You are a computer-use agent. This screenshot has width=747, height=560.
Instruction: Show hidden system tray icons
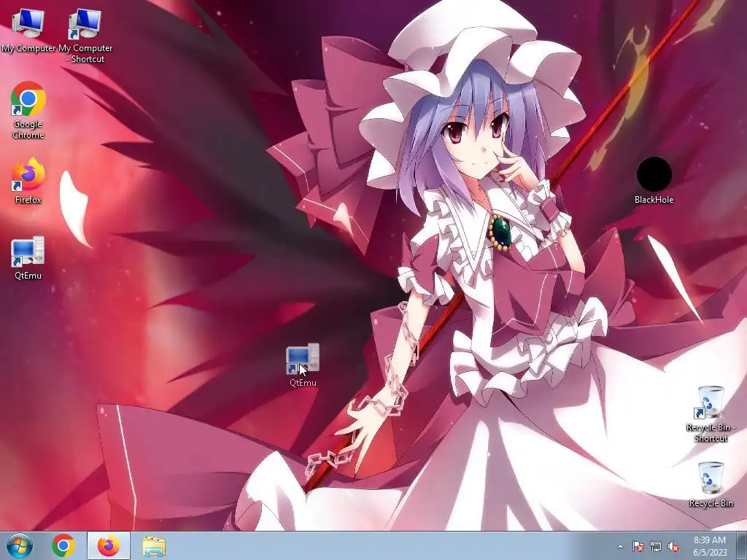point(620,546)
